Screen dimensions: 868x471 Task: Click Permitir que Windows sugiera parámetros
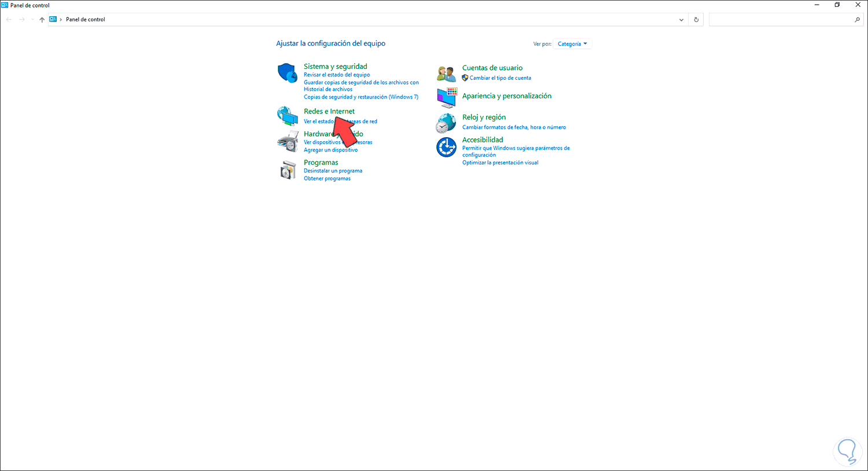click(x=516, y=152)
